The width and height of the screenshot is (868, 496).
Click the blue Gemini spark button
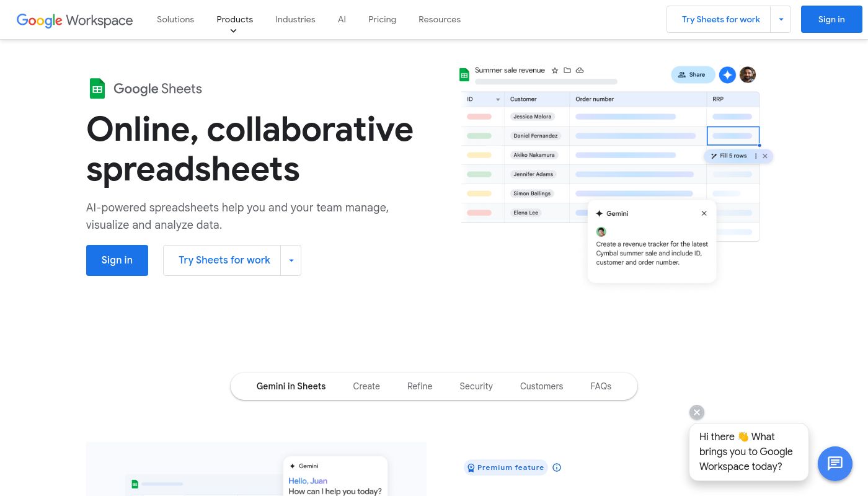[727, 75]
